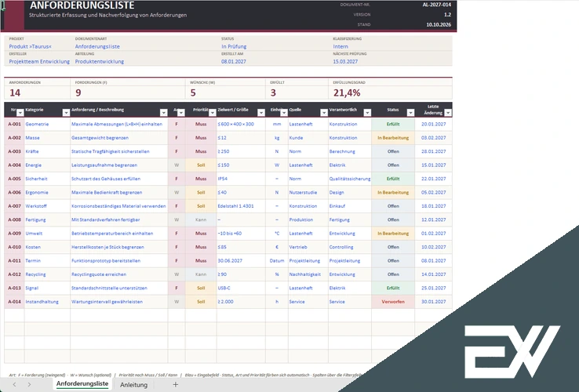Screen dimensions: 579x392
Task: Select the Erstellt am date 08.01.2027
Action: (x=233, y=62)
